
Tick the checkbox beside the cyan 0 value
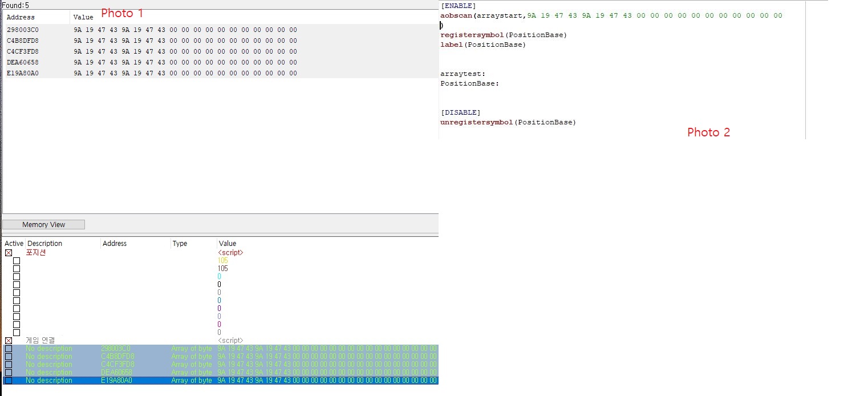tap(17, 277)
